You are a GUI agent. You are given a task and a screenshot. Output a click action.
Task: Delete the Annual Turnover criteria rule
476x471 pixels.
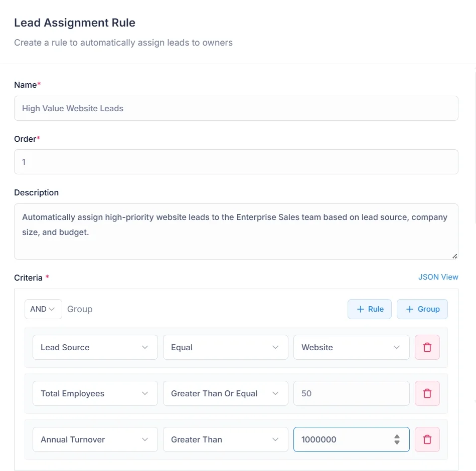tap(427, 439)
